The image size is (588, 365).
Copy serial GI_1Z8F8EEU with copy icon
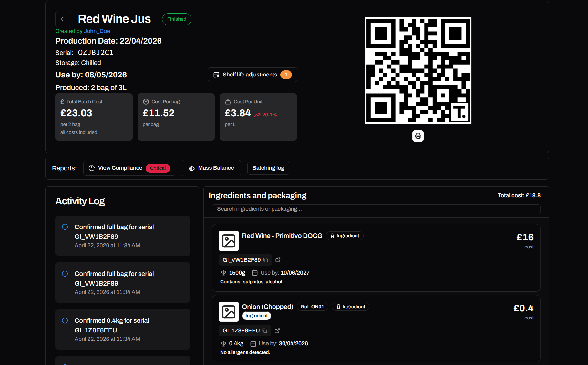click(265, 330)
